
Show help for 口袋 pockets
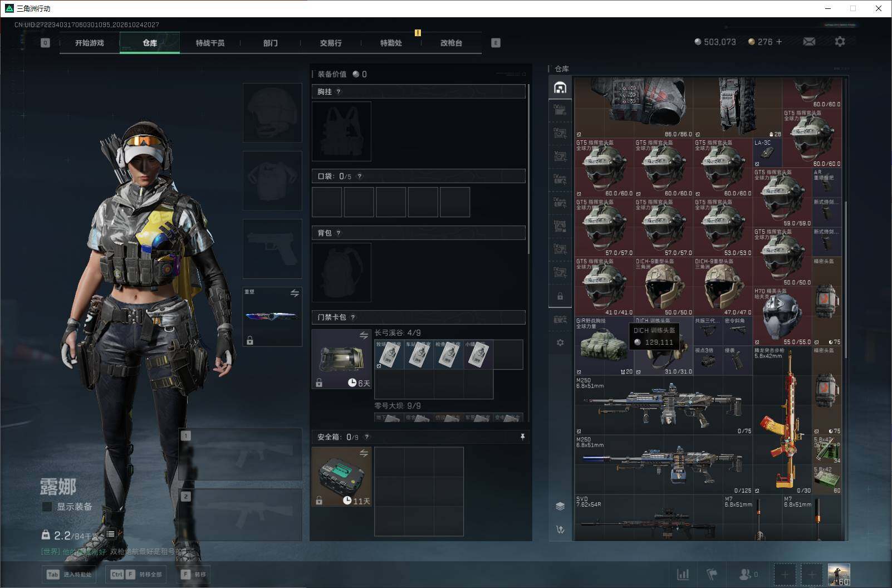(x=360, y=177)
